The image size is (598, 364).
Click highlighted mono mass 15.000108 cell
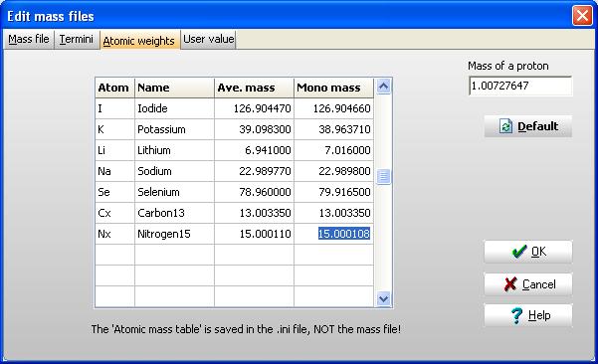[x=333, y=234]
